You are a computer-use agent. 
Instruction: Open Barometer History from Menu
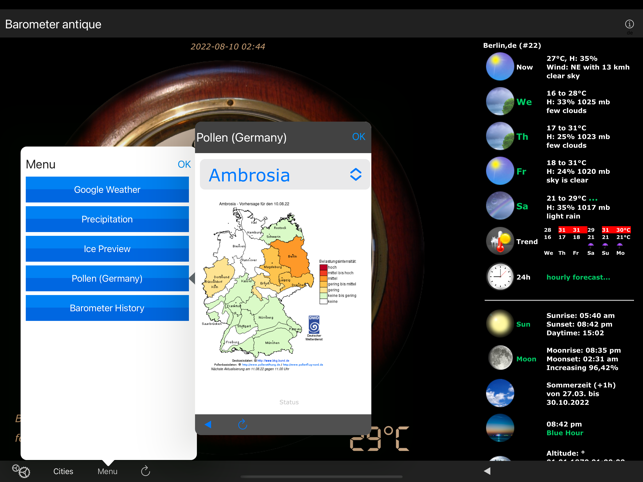tap(107, 308)
